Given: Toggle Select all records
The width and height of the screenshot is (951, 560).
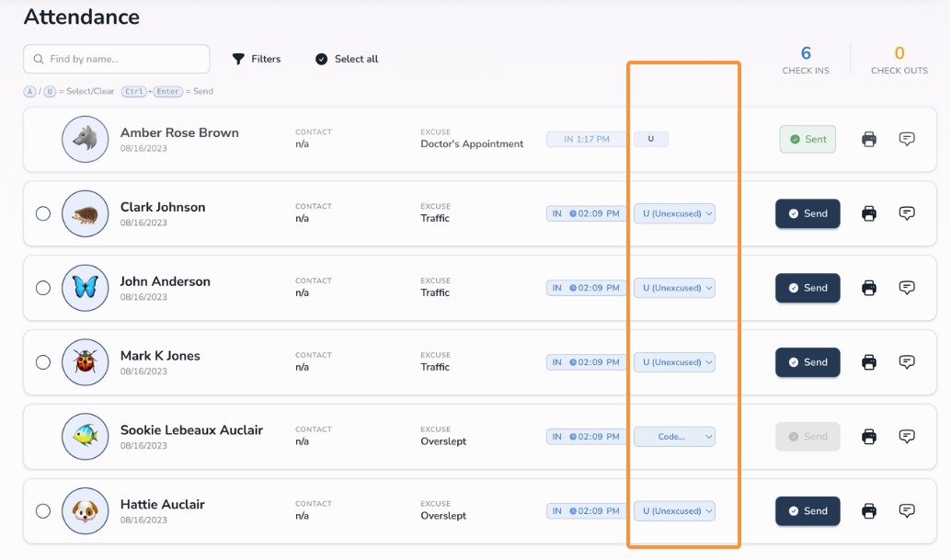Looking at the screenshot, I should click(x=347, y=59).
